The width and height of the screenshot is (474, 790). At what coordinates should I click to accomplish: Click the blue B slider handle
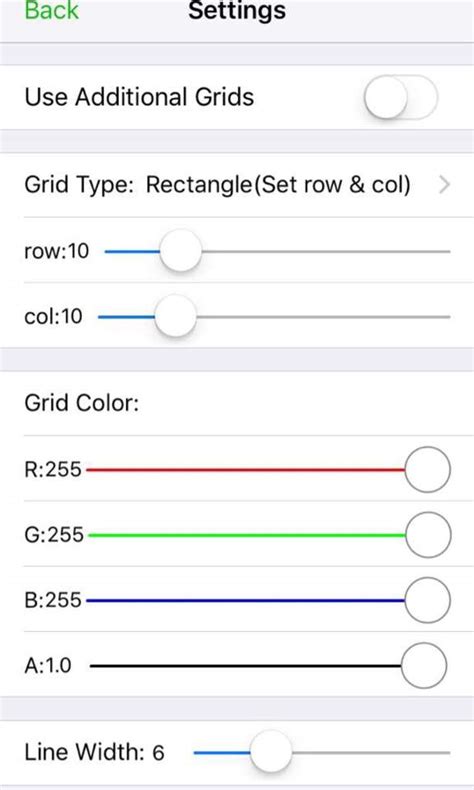pyautogui.click(x=427, y=600)
